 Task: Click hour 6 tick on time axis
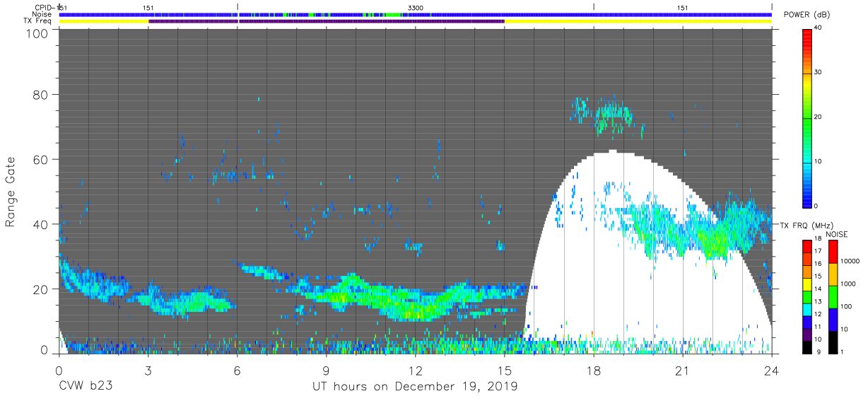coord(237,369)
